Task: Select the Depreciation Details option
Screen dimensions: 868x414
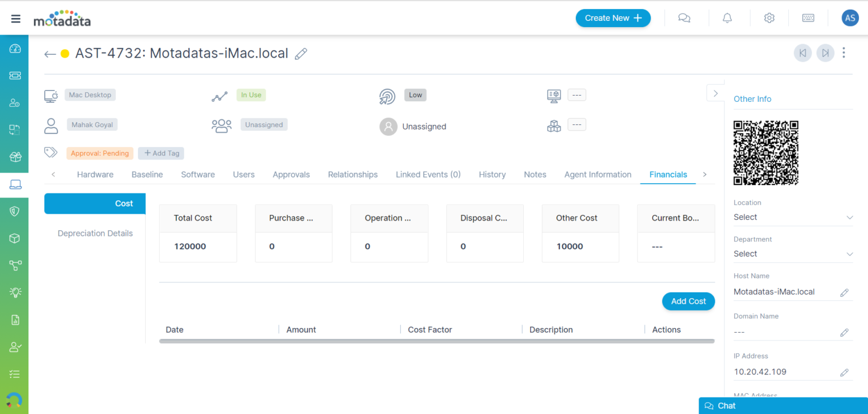Action: coord(95,233)
